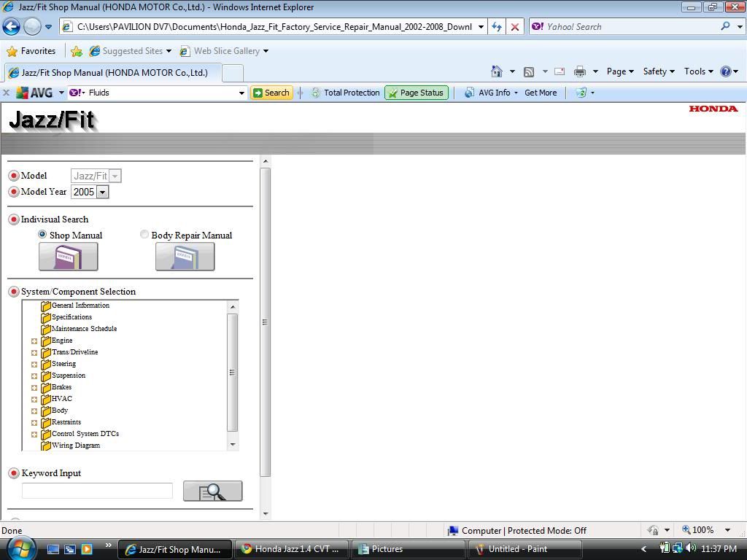Open the Safety menu
747x560 pixels.
659,71
